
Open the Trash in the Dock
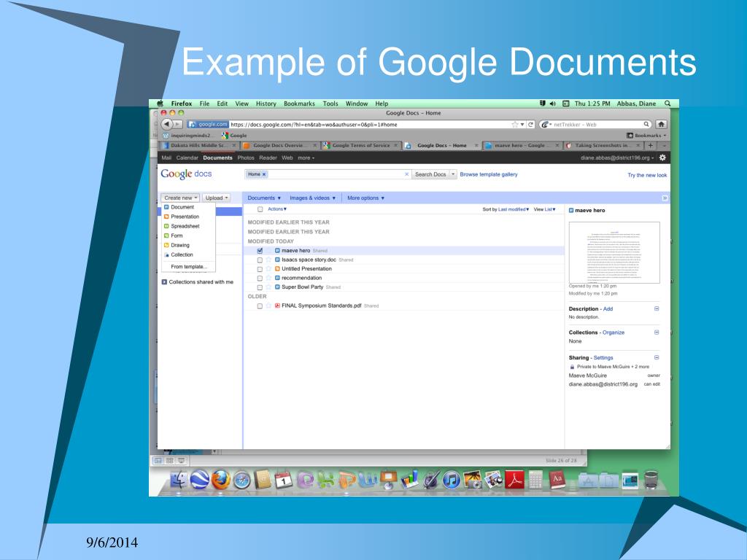tap(651, 480)
